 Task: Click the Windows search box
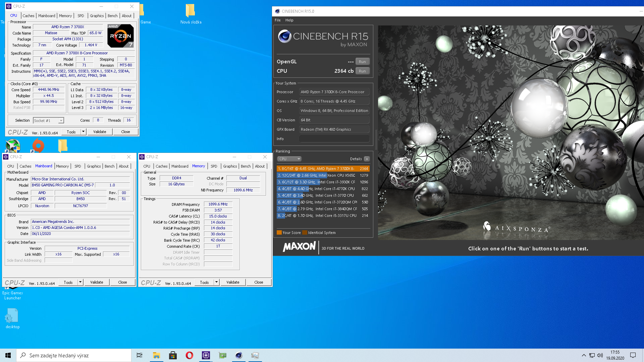[74, 355]
